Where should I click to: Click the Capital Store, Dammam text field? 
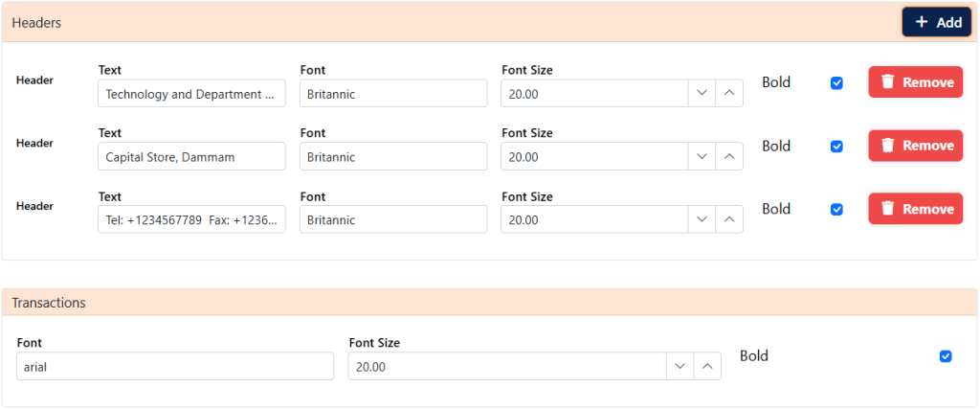tap(191, 157)
